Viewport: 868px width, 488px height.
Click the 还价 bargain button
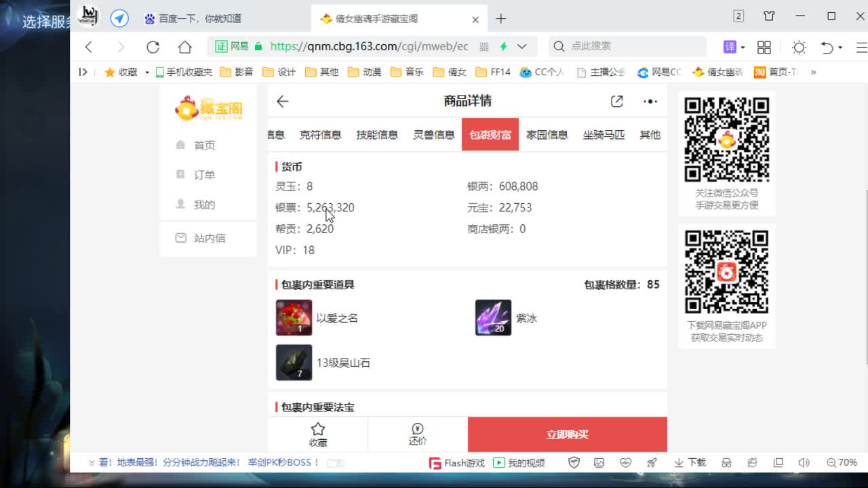point(417,434)
